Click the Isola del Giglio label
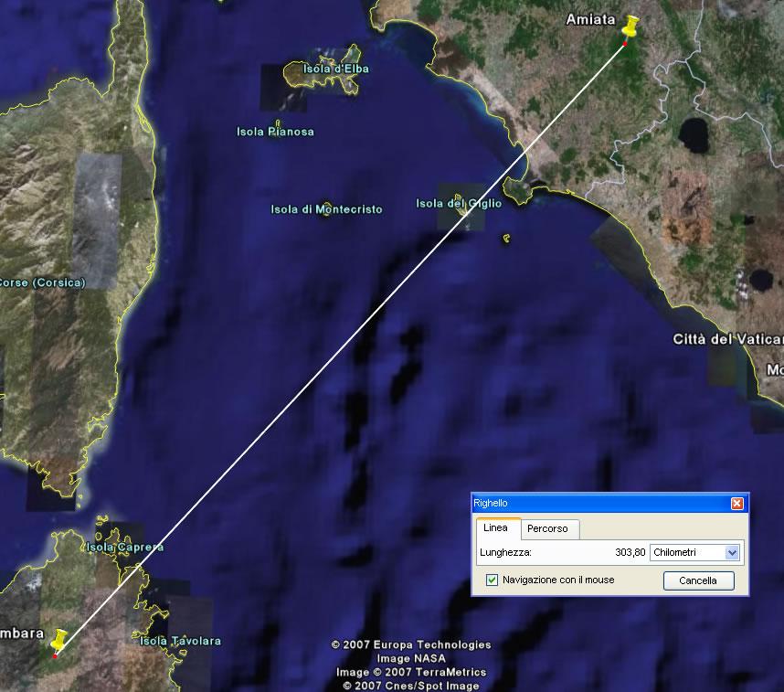The height and width of the screenshot is (692, 784). tap(459, 203)
